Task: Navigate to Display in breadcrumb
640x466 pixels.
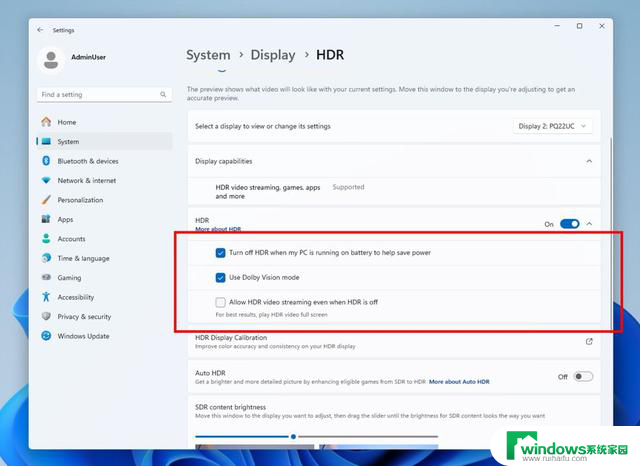Action: pyautogui.click(x=273, y=55)
